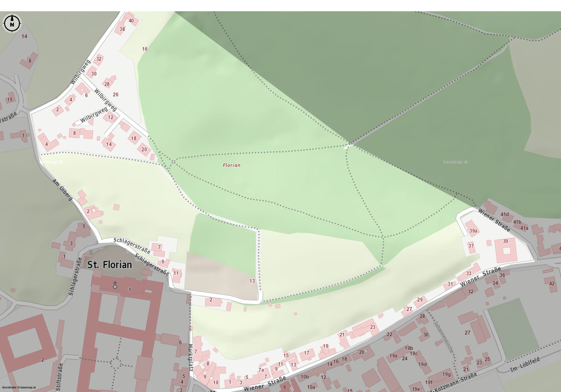The image size is (561, 392).
Task: Select building number 39 on Wiener Straße
Action: click(506, 241)
